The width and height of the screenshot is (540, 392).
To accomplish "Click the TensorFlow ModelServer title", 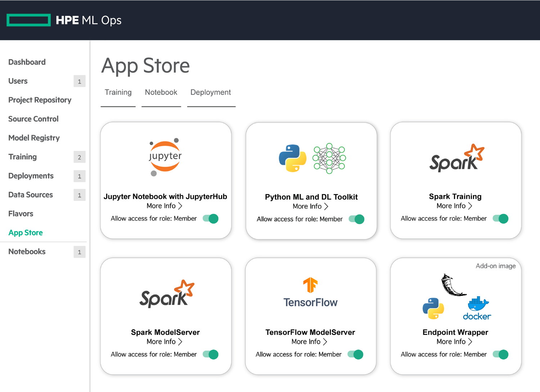I will coord(310,332).
